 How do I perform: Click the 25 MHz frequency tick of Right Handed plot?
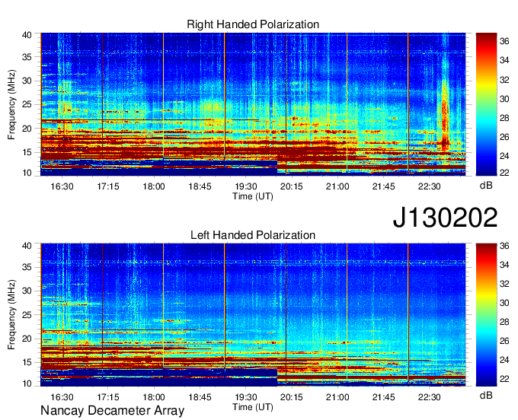tap(27, 104)
